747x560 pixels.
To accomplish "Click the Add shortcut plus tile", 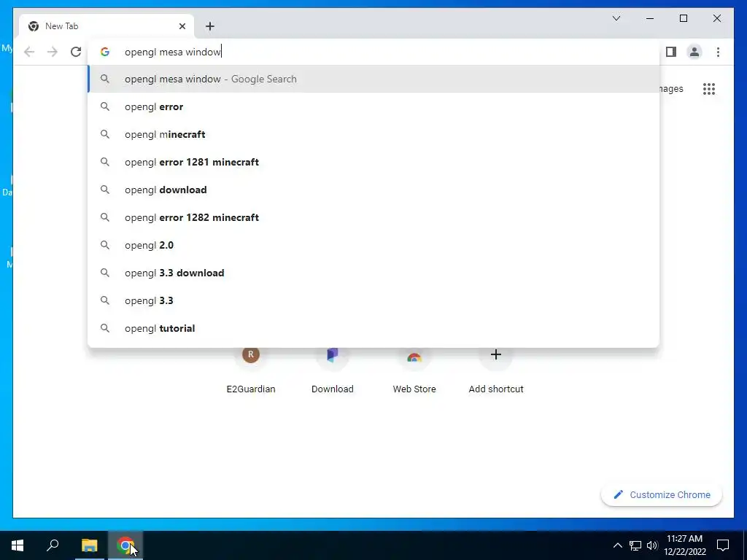I will pyautogui.click(x=496, y=371).
